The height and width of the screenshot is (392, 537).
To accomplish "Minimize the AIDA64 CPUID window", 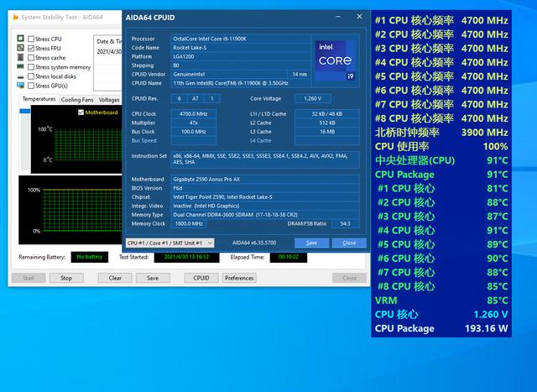I will click(338, 17).
